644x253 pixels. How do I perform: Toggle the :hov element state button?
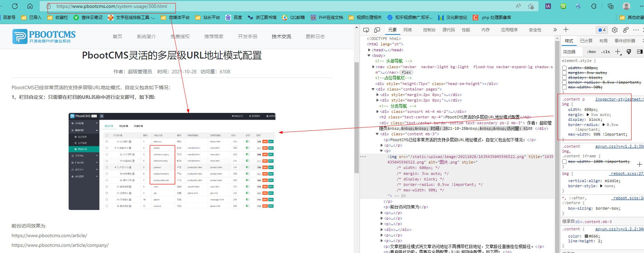point(592,52)
